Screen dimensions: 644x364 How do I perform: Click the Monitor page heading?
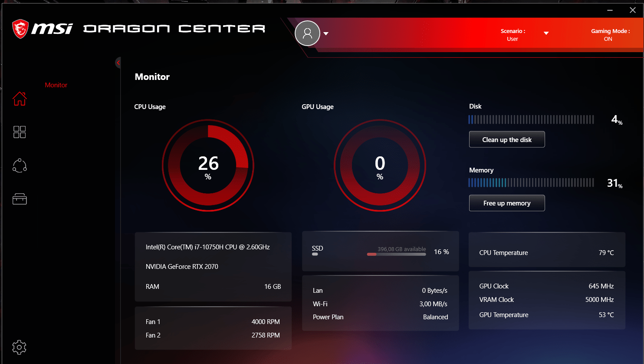click(152, 77)
